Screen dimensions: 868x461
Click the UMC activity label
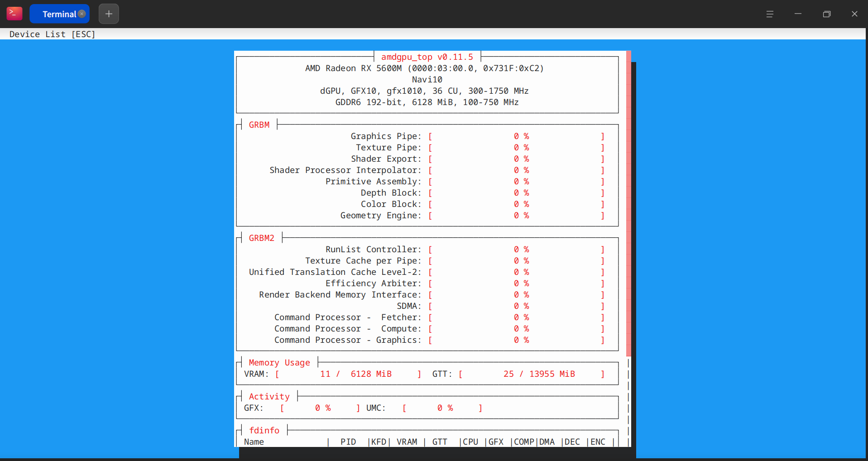click(x=376, y=408)
